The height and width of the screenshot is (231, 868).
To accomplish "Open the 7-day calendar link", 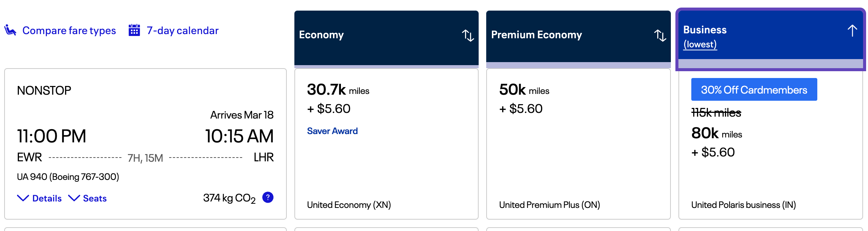I will point(182,30).
